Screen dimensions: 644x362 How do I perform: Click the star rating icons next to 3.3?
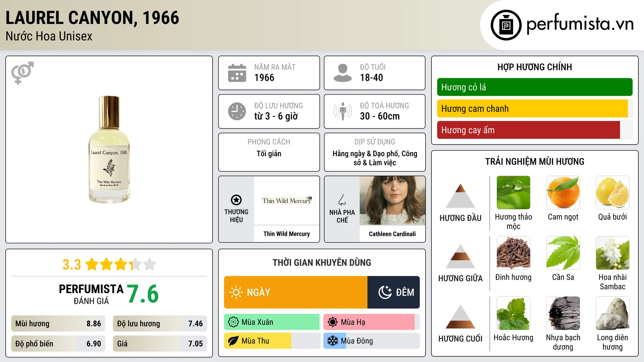pos(121,264)
